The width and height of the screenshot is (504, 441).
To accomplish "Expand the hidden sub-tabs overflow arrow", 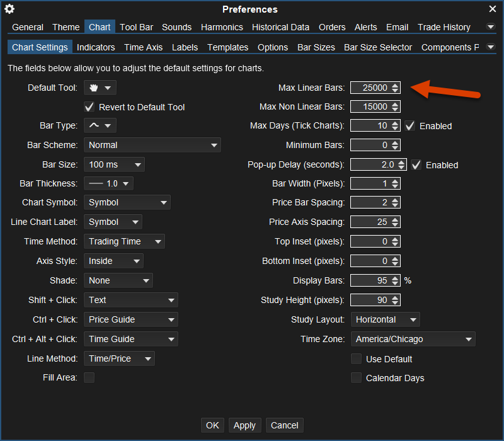I will click(x=491, y=47).
